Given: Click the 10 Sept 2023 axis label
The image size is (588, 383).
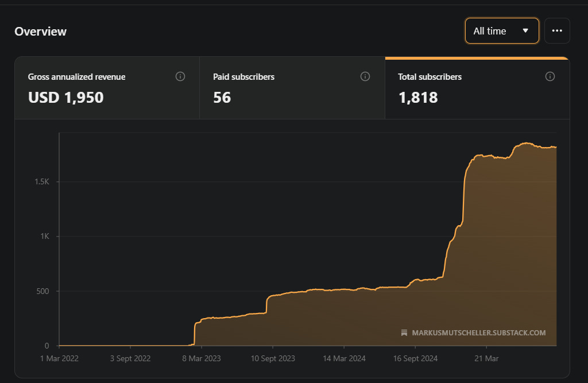Looking at the screenshot, I should (273, 358).
